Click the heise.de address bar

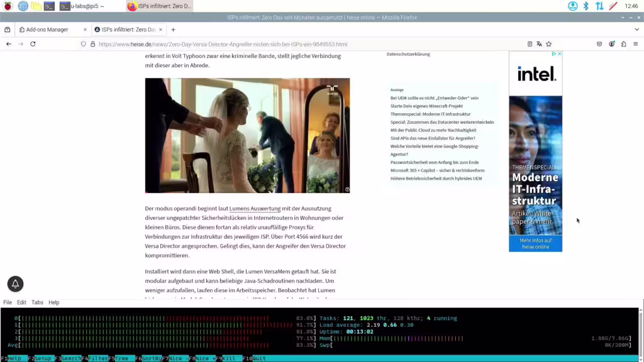coord(223,44)
